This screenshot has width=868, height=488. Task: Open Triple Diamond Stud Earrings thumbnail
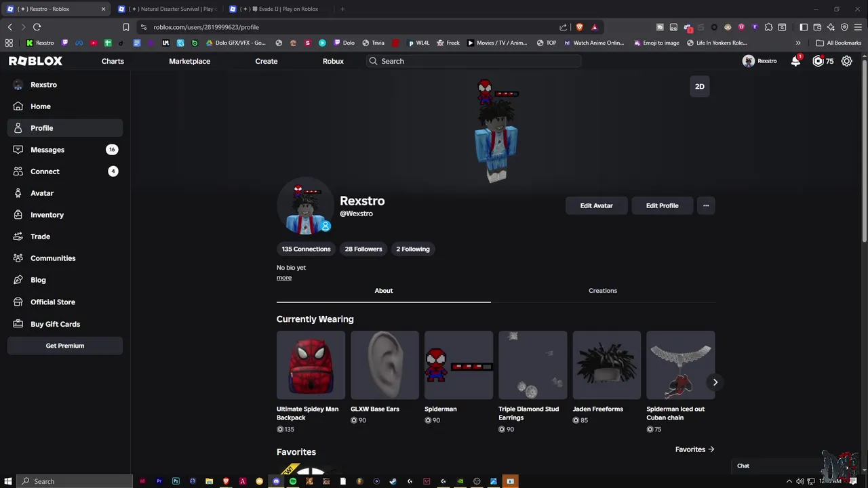tap(532, 365)
